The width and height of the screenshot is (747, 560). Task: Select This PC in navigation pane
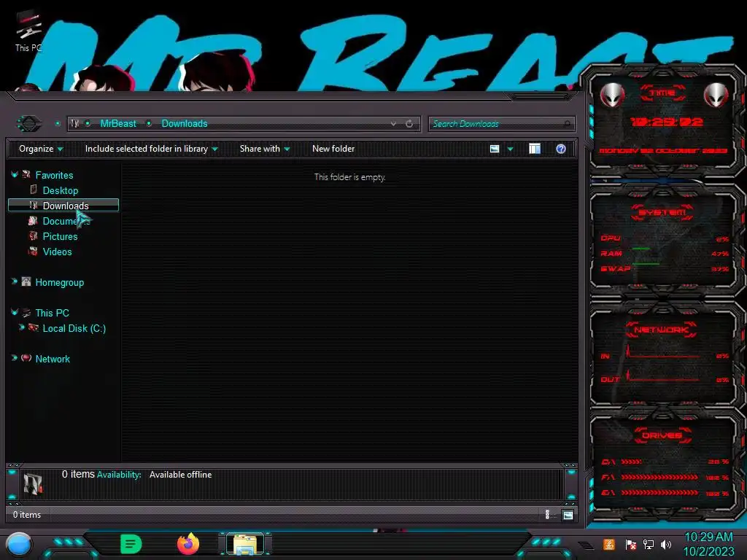pos(52,313)
